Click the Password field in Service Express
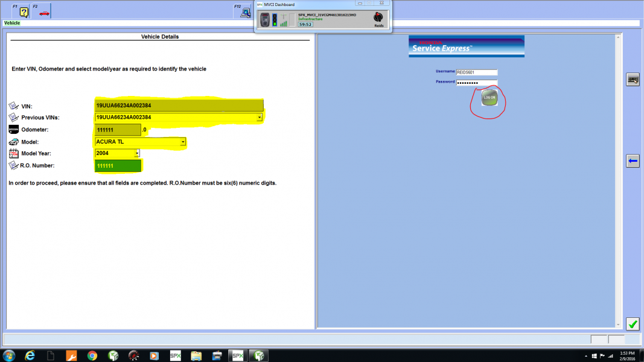 pos(476,83)
